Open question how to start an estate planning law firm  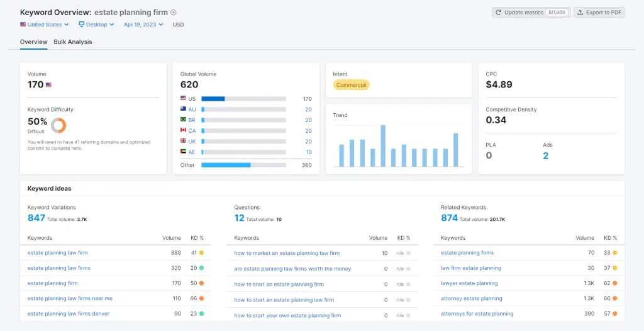pos(284,300)
